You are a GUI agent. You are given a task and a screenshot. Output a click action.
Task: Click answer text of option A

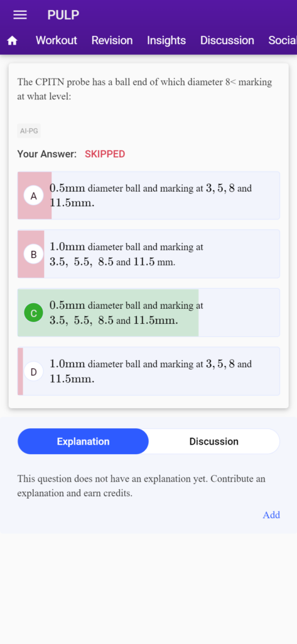[x=151, y=196]
